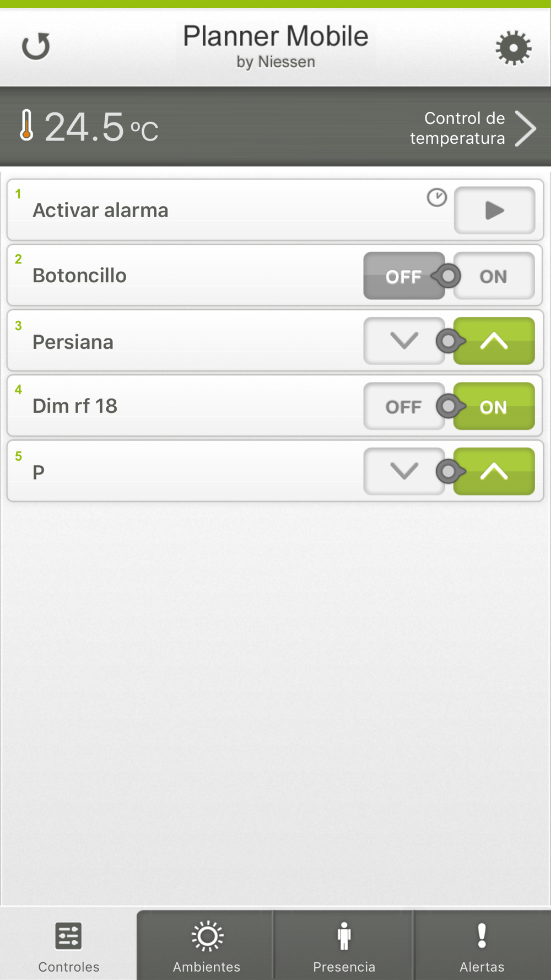
Task: Lower blind P with down chevron
Action: tap(404, 471)
